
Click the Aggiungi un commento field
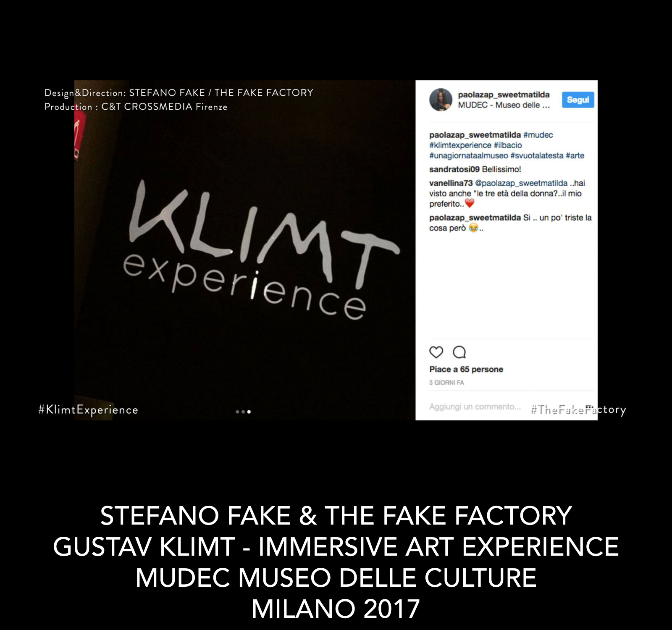click(x=475, y=407)
